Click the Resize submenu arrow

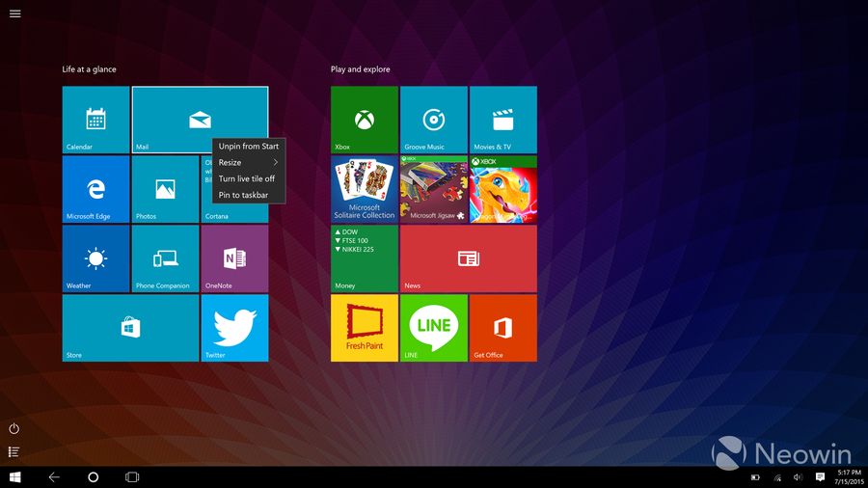pyautogui.click(x=275, y=162)
